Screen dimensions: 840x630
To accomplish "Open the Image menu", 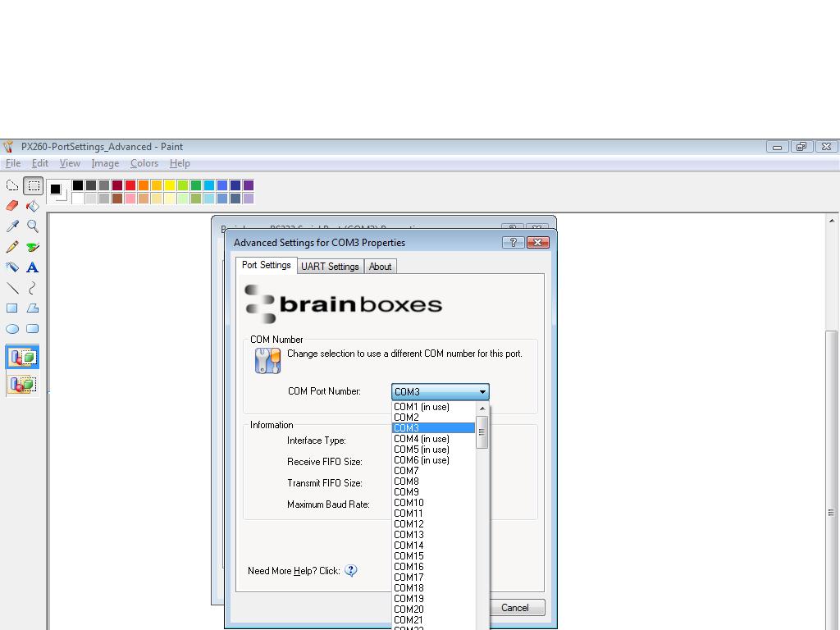I will [x=105, y=163].
